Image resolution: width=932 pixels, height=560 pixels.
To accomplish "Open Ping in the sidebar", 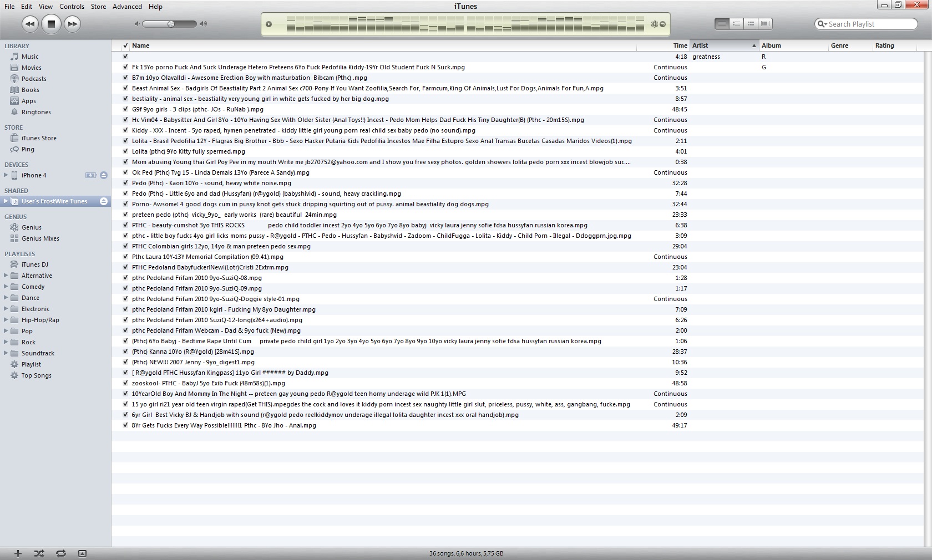I will [x=28, y=149].
